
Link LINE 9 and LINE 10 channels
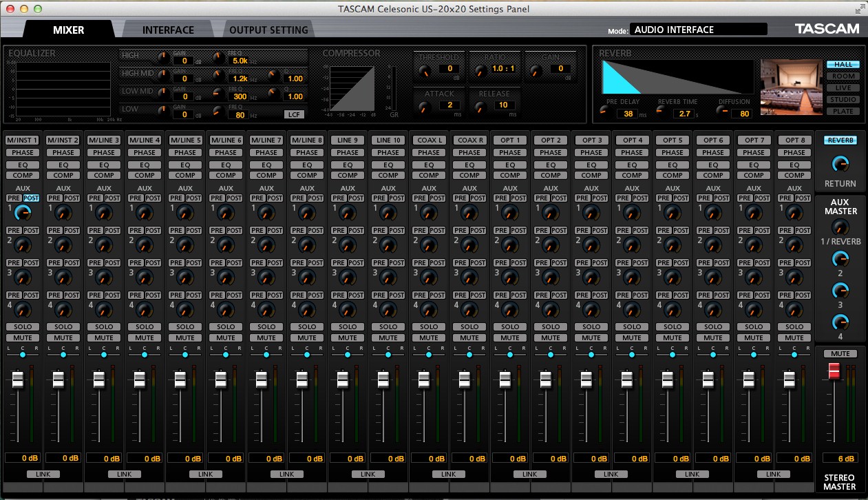368,474
